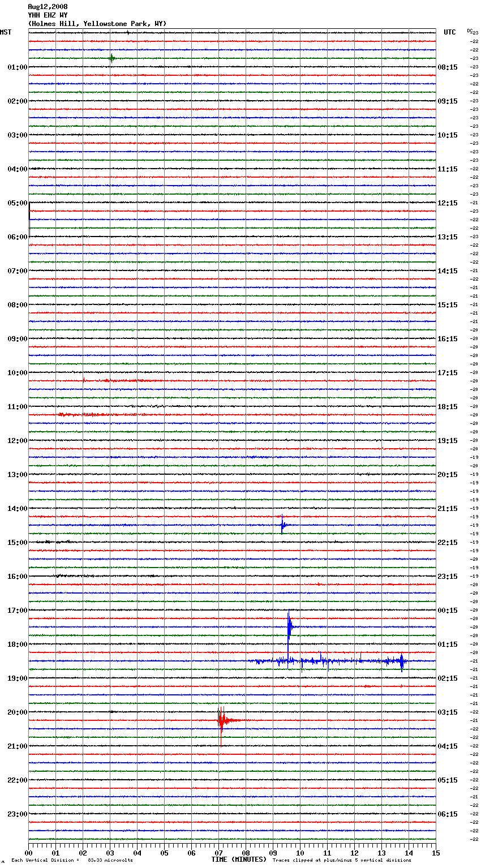
Task: Click the 14:00 MST hour label
Action: 18,509
